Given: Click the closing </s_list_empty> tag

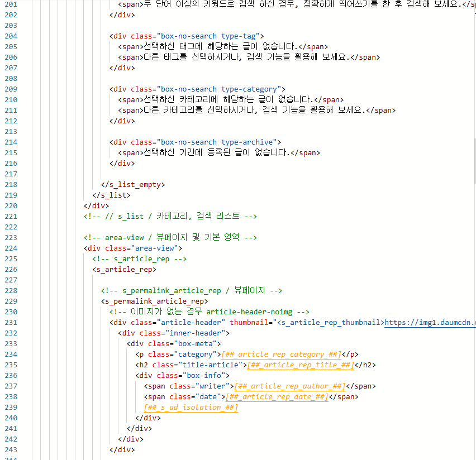Looking at the screenshot, I should coord(133,185).
